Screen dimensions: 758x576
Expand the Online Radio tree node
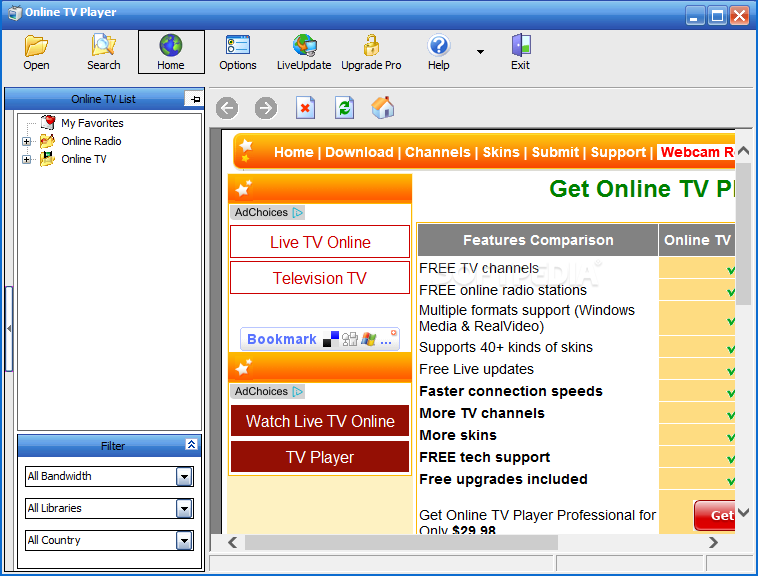(x=27, y=142)
